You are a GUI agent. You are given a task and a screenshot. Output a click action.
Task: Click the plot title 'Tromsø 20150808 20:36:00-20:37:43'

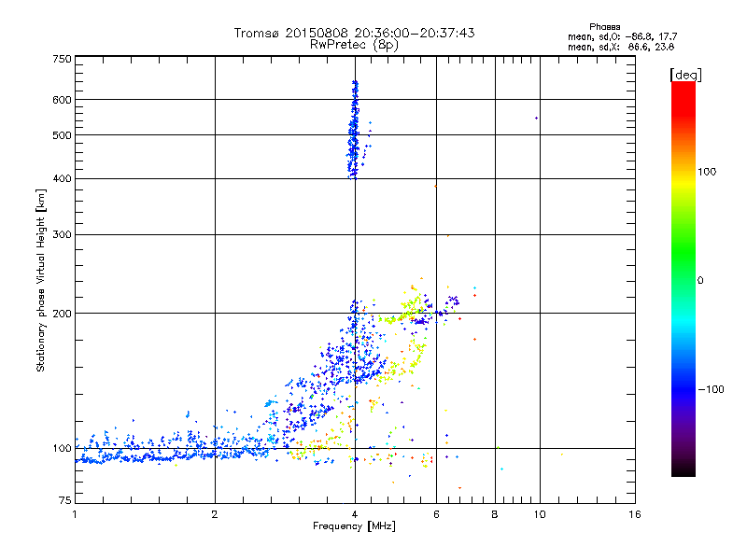354,33
